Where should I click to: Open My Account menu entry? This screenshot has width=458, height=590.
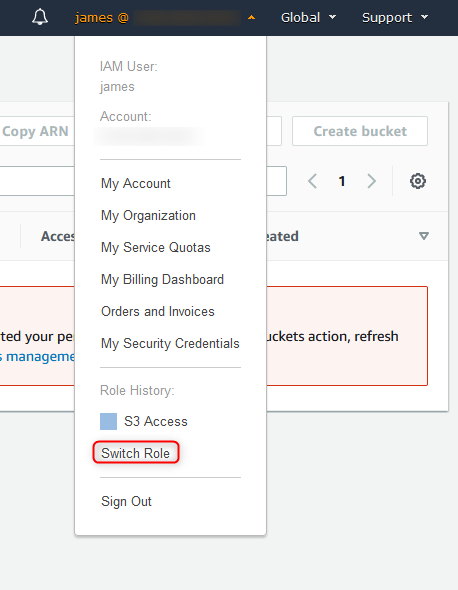pyautogui.click(x=135, y=184)
